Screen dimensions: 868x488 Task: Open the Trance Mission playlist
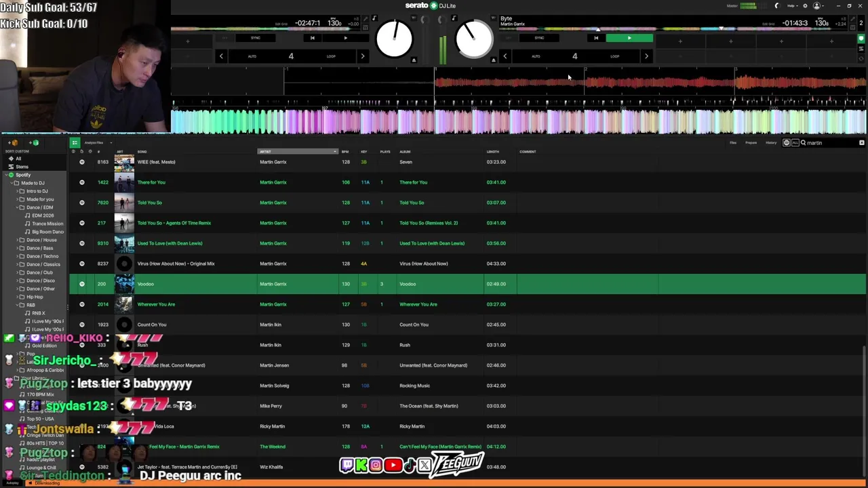[x=47, y=224]
